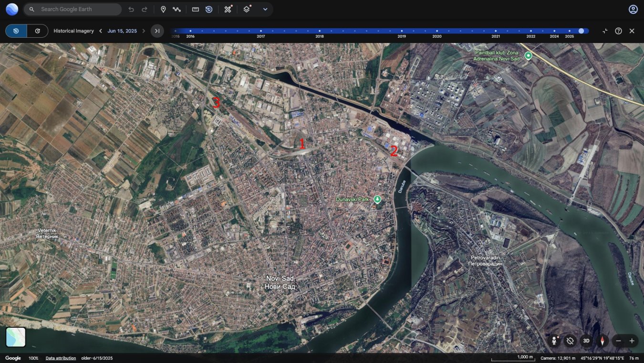
Task: Open the Data attribution link
Action: [61, 358]
